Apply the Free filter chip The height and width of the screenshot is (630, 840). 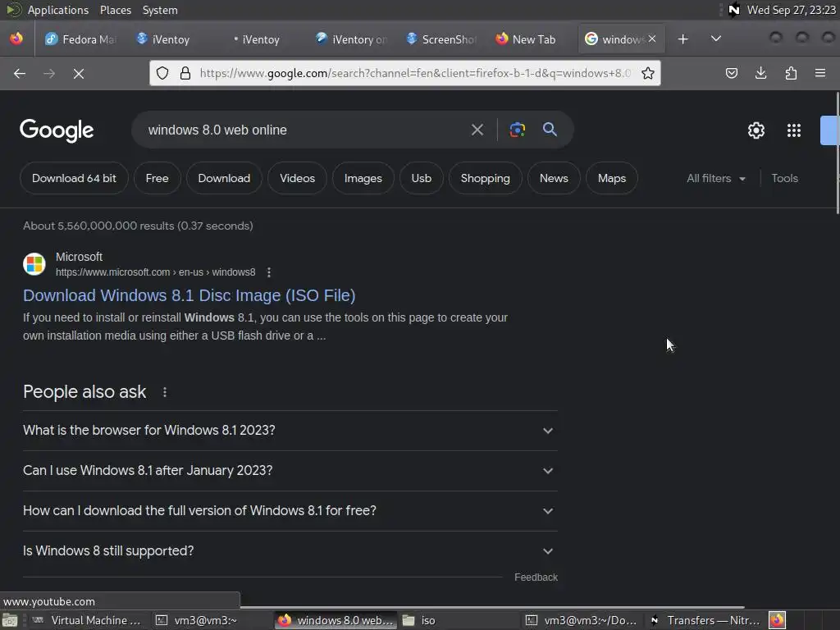tap(157, 178)
